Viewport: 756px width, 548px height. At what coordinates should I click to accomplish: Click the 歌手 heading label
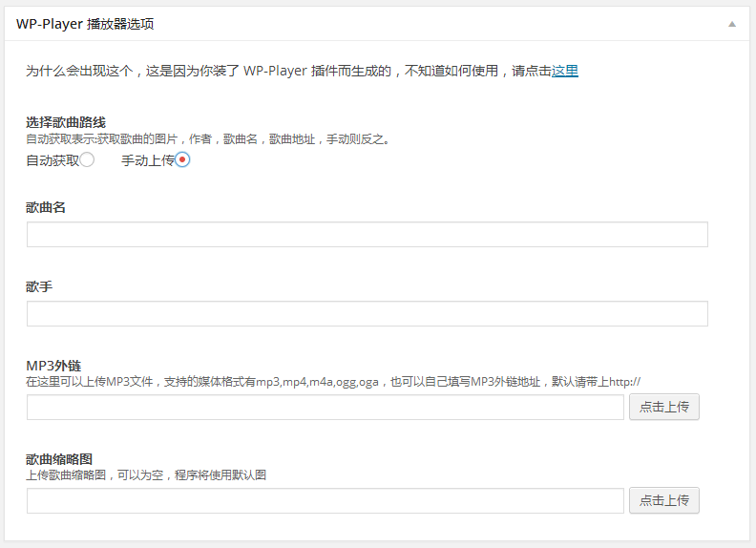(x=39, y=286)
